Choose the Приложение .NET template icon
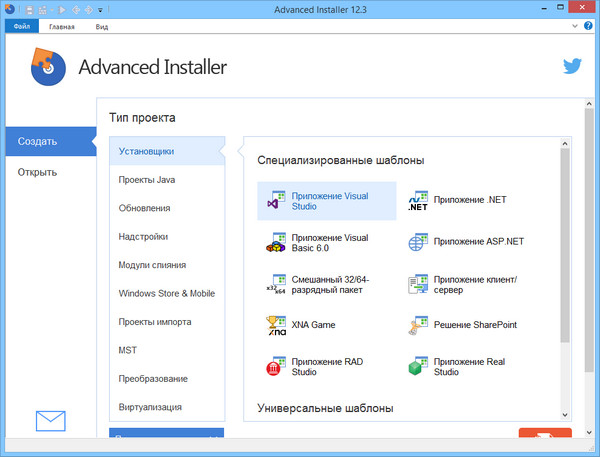This screenshot has height=457, width=600. (418, 200)
